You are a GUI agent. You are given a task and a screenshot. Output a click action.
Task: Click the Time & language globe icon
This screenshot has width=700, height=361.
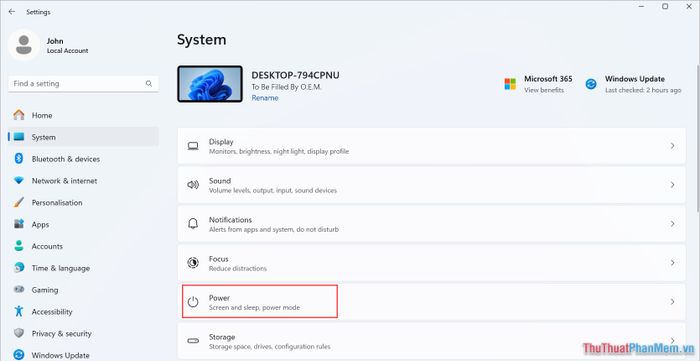pos(19,268)
